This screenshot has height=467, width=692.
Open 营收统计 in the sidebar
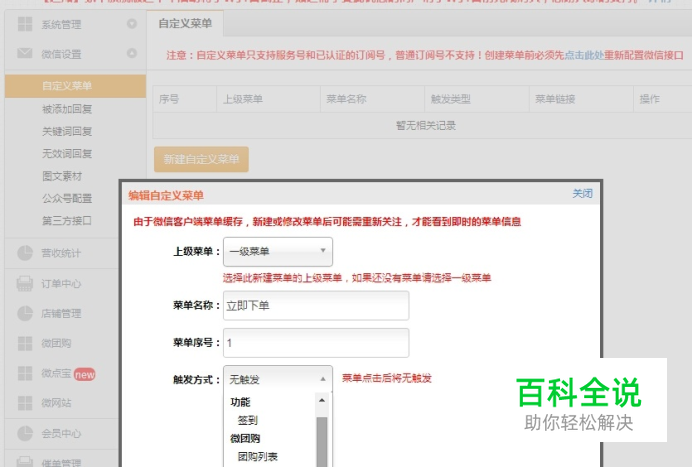click(x=61, y=253)
